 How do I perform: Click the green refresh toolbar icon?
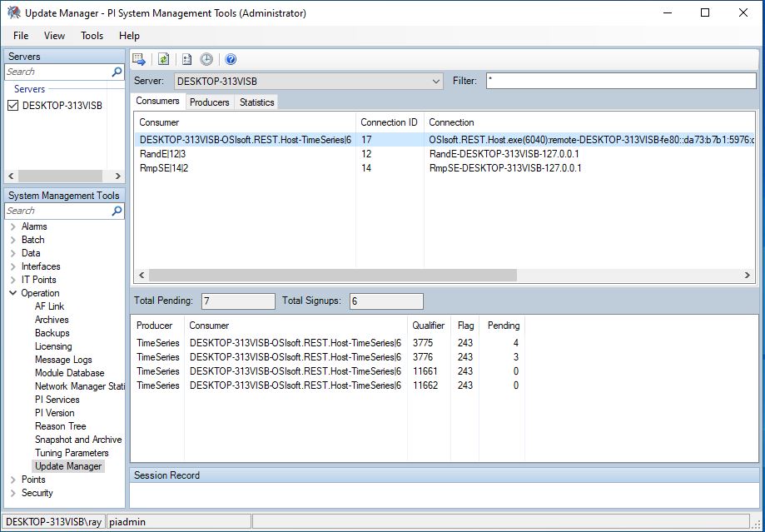click(x=164, y=59)
